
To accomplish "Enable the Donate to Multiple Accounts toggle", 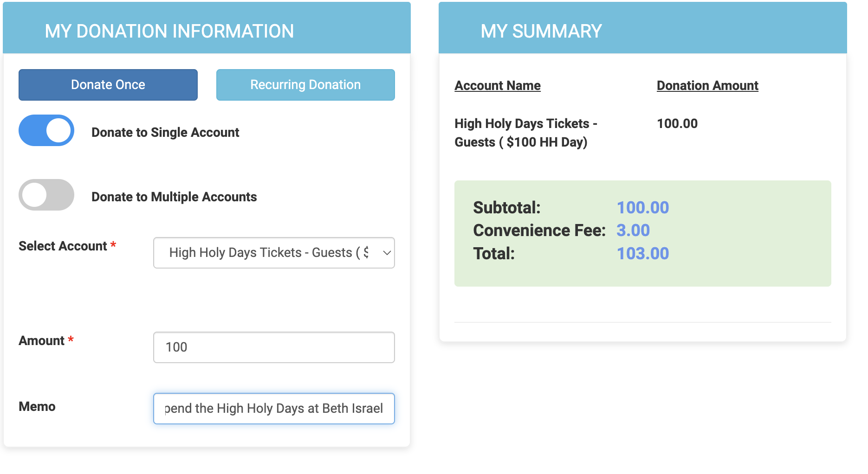I will click(46, 195).
